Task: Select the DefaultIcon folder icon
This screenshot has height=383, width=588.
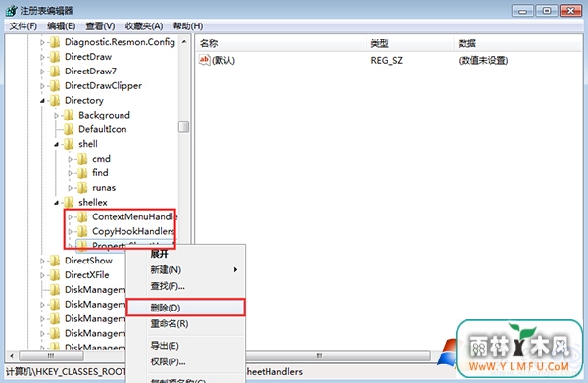Action: [x=69, y=129]
